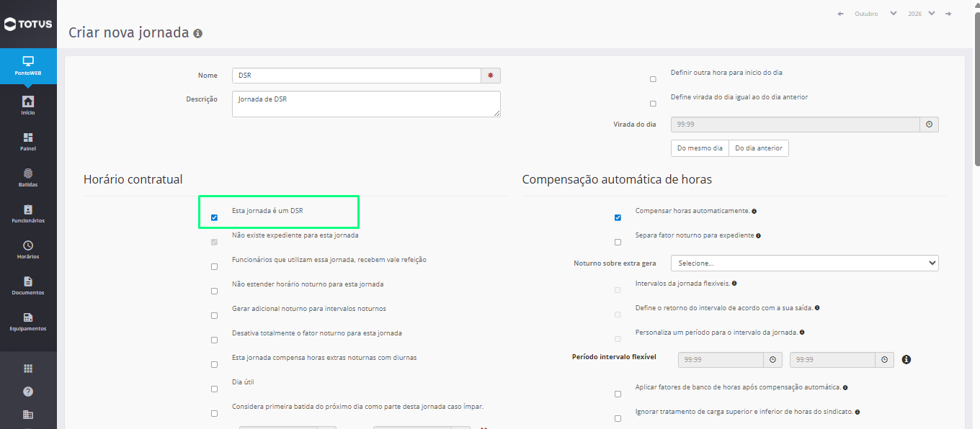Click the TOTUS logo
This screenshot has height=429, width=980.
click(28, 24)
